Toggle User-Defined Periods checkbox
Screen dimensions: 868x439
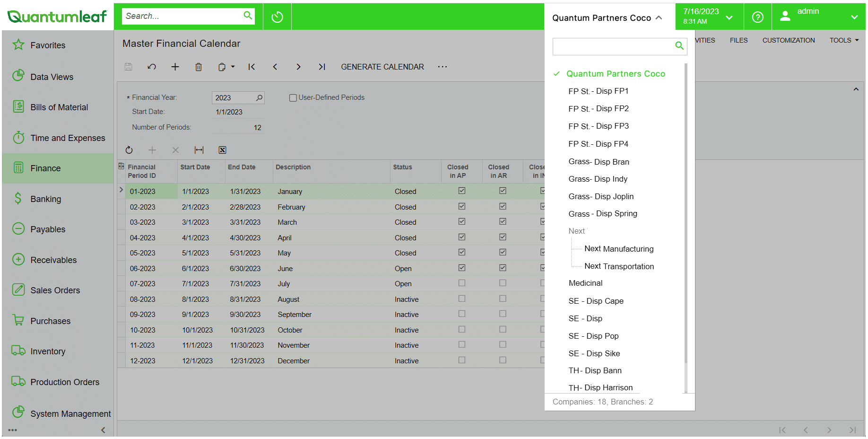pos(293,98)
